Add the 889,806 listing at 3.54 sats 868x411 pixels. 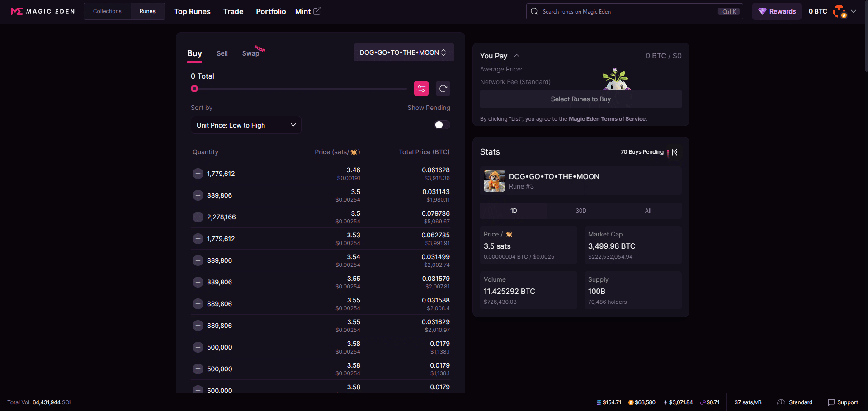pyautogui.click(x=198, y=260)
